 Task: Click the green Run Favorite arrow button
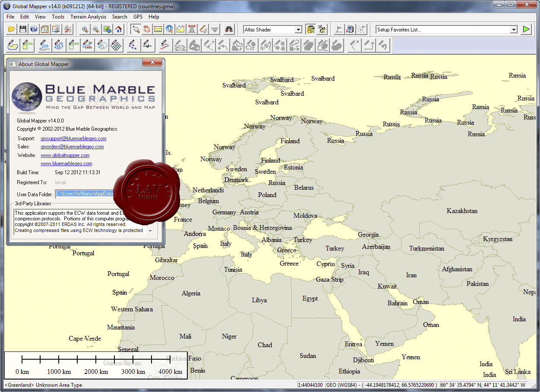pyautogui.click(x=526, y=29)
